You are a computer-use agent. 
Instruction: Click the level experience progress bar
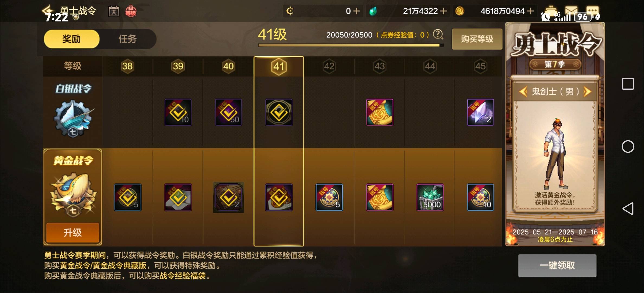point(351,45)
